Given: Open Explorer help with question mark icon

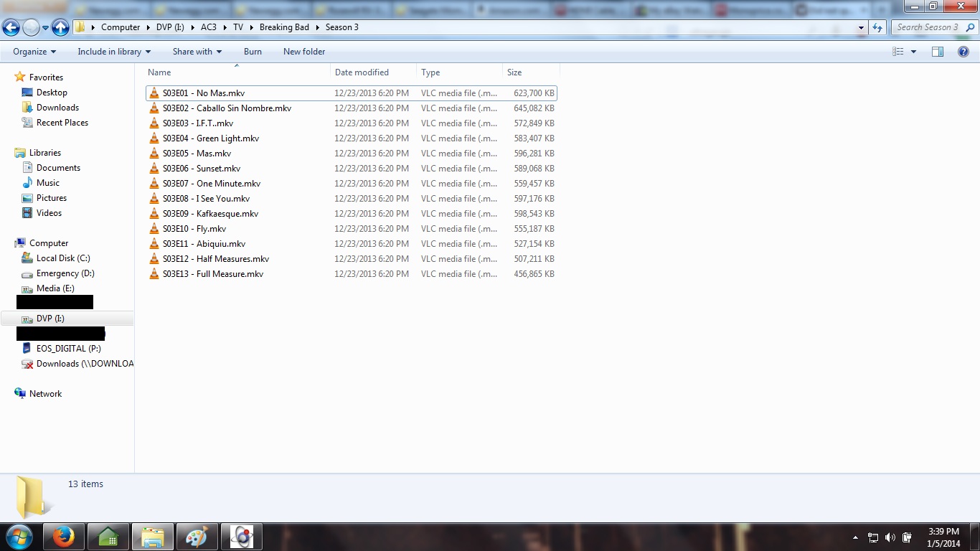Looking at the screenshot, I should tap(963, 52).
